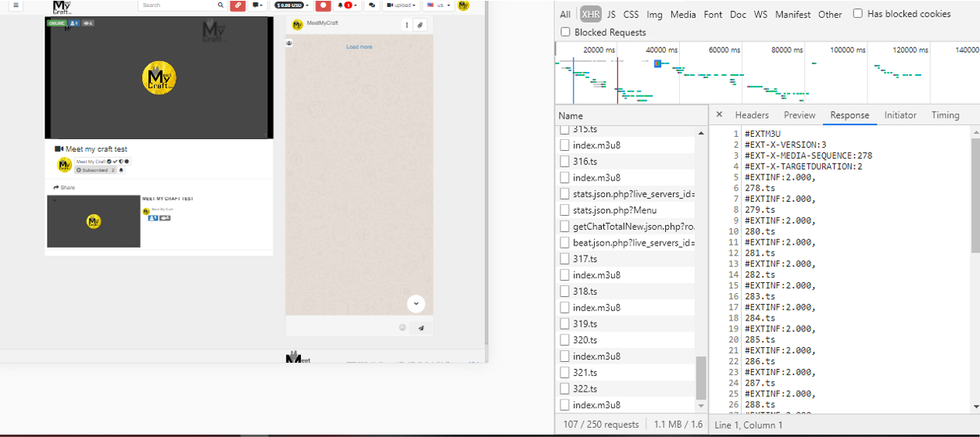Viewport: 980px width, 437px height.
Task: Click the Meet My Craft site logo
Action: [61, 7]
